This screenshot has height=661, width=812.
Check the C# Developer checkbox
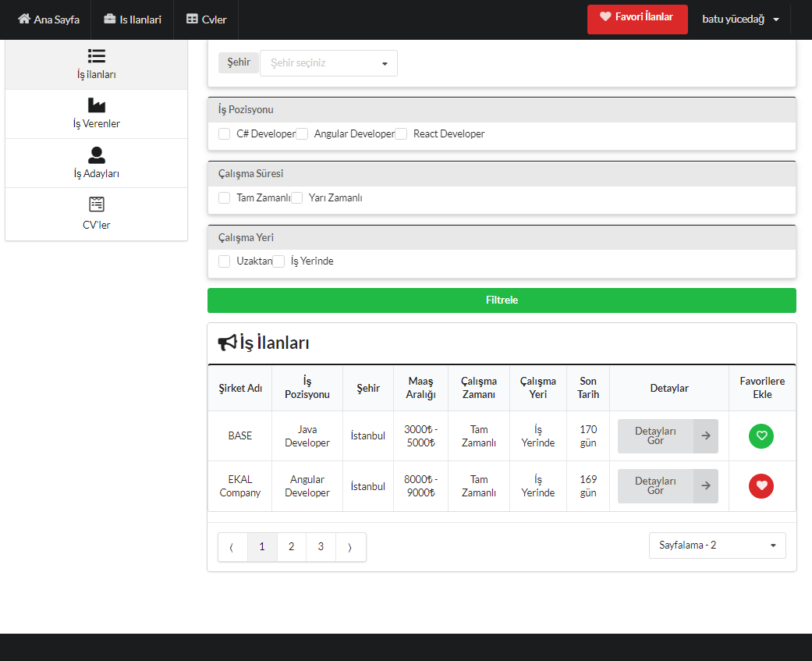[x=224, y=133]
